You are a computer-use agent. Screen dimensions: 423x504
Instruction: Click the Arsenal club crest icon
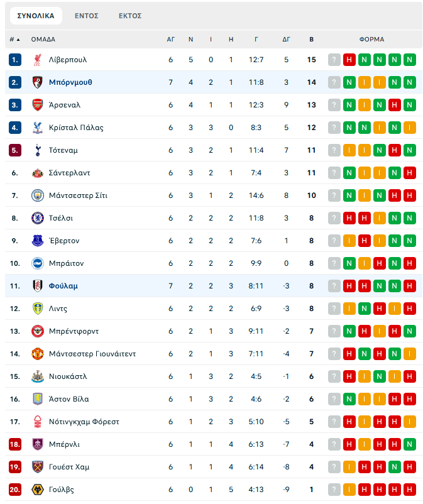37,105
